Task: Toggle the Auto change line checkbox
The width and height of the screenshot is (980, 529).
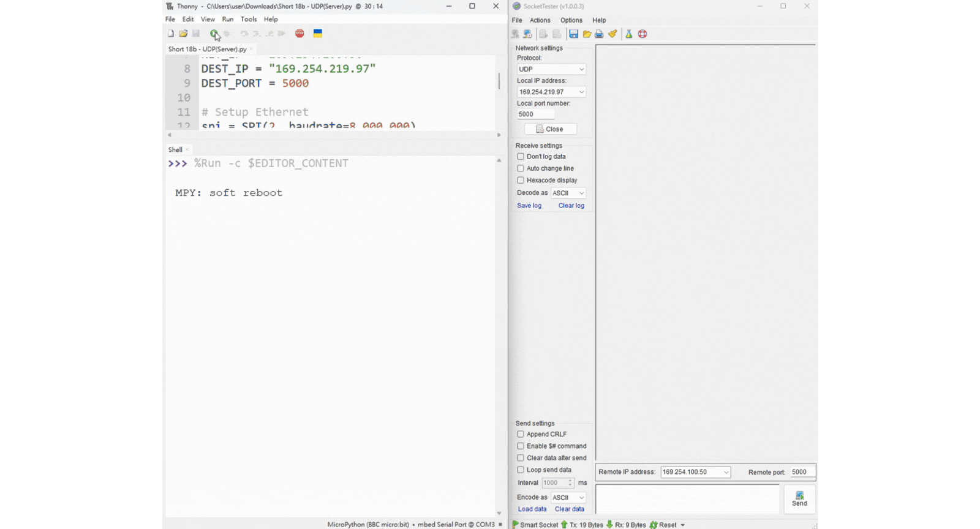Action: click(x=521, y=168)
